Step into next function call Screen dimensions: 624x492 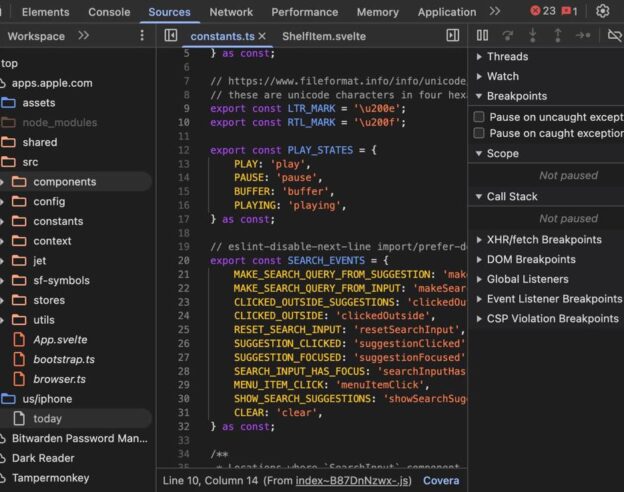coord(532,35)
